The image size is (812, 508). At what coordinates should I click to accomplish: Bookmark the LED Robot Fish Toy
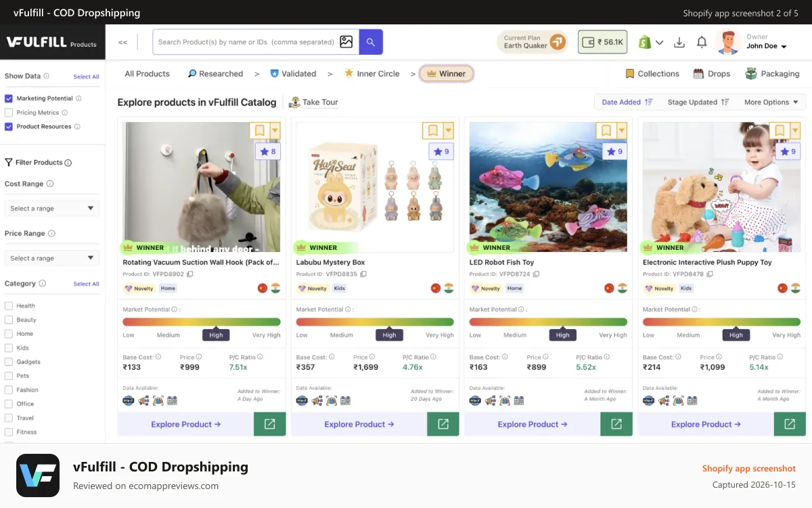pos(606,130)
